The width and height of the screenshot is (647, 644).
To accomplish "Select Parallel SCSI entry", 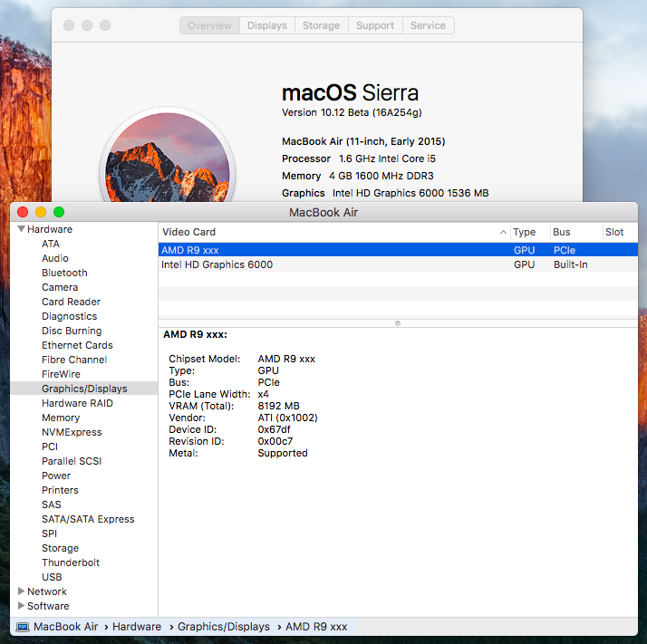I will (x=72, y=461).
